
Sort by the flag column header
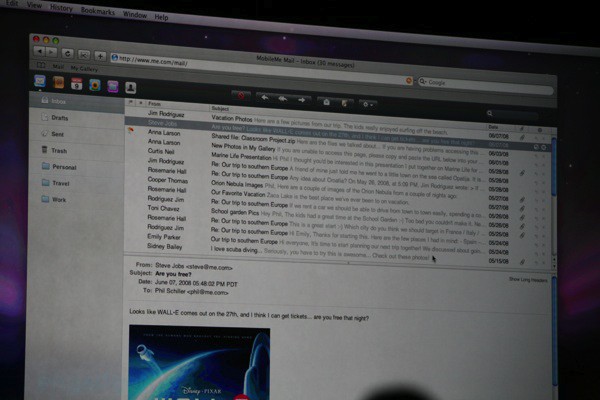[x=131, y=102]
